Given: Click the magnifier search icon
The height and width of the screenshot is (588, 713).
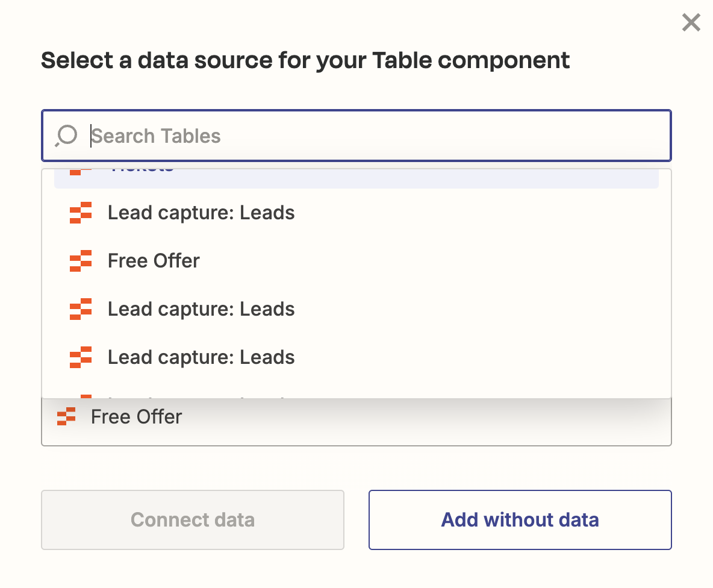Looking at the screenshot, I should (66, 136).
